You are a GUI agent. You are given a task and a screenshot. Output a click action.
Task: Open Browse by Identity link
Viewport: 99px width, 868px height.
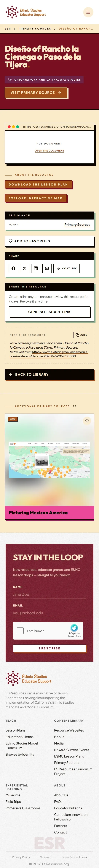pyautogui.click(x=20, y=755)
